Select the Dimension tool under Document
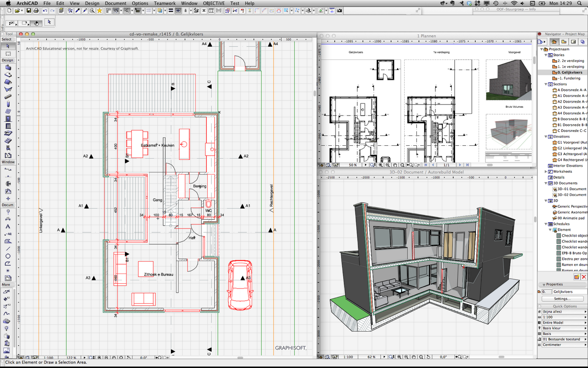This screenshot has height=368, width=588. (x=8, y=219)
